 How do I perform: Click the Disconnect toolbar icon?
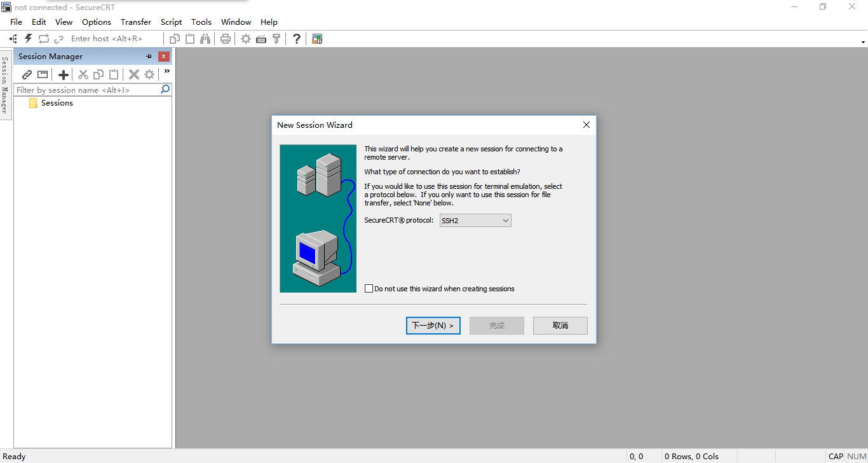(x=58, y=39)
